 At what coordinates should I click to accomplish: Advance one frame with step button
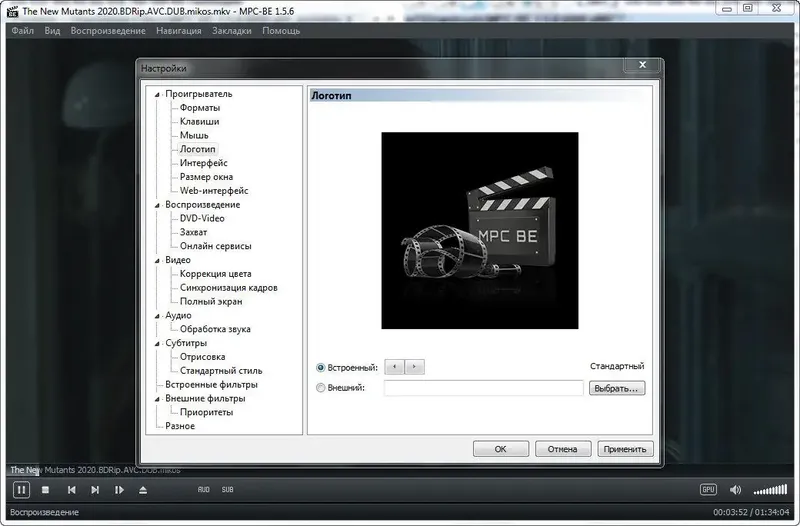119,490
